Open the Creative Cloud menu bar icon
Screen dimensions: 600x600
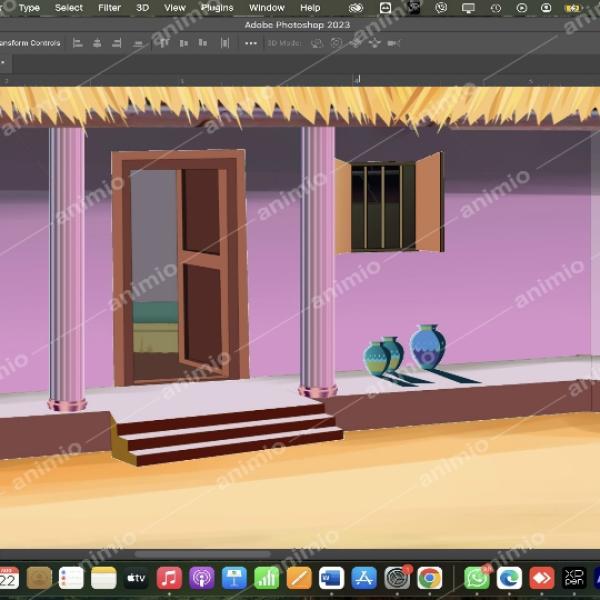[356, 8]
